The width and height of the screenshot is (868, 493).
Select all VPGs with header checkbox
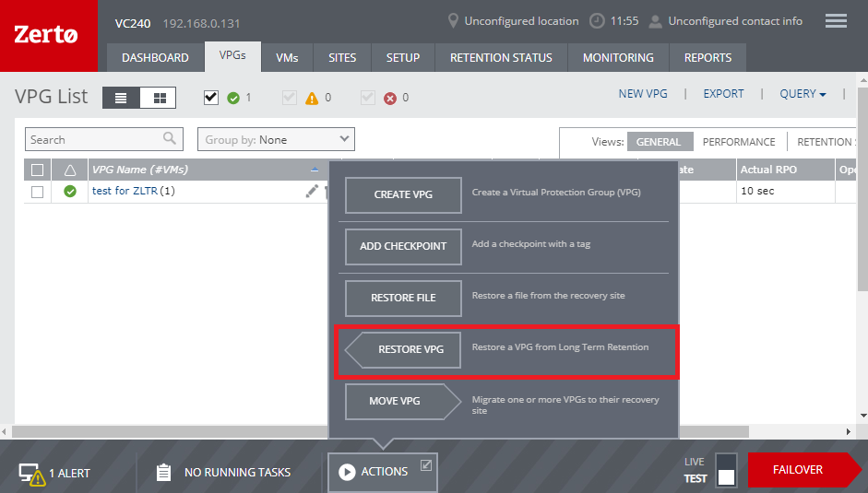click(x=37, y=170)
